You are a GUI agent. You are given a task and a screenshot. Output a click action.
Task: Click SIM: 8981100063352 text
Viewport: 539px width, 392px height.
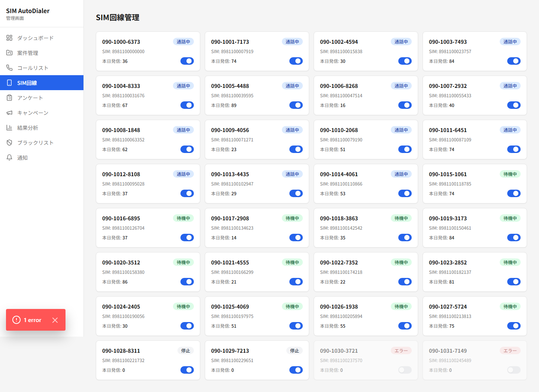[x=123, y=140]
